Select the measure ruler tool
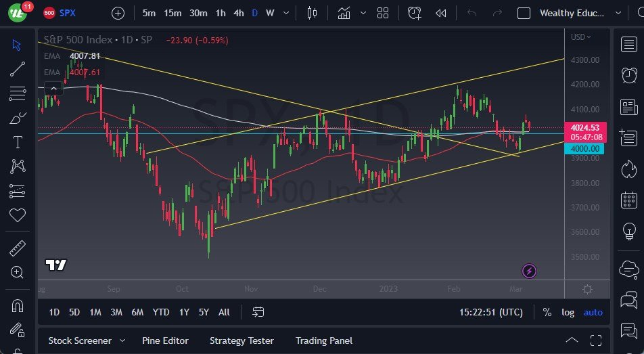This screenshot has height=354, width=644. (18, 249)
